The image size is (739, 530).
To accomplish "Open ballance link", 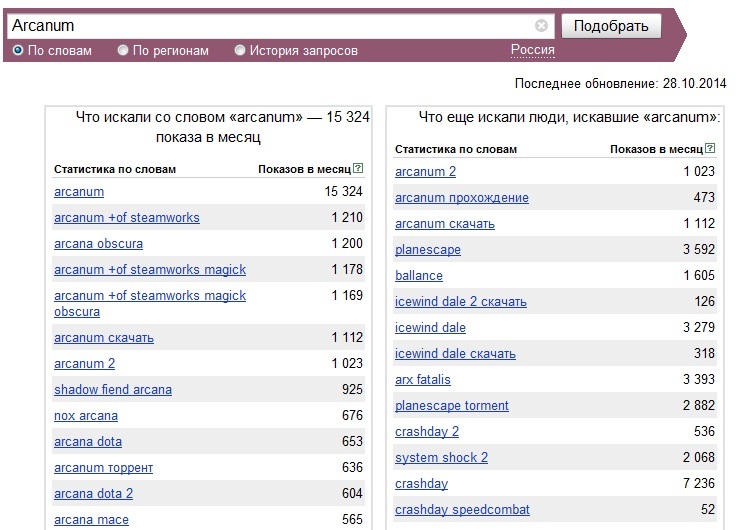I will coord(419,275).
